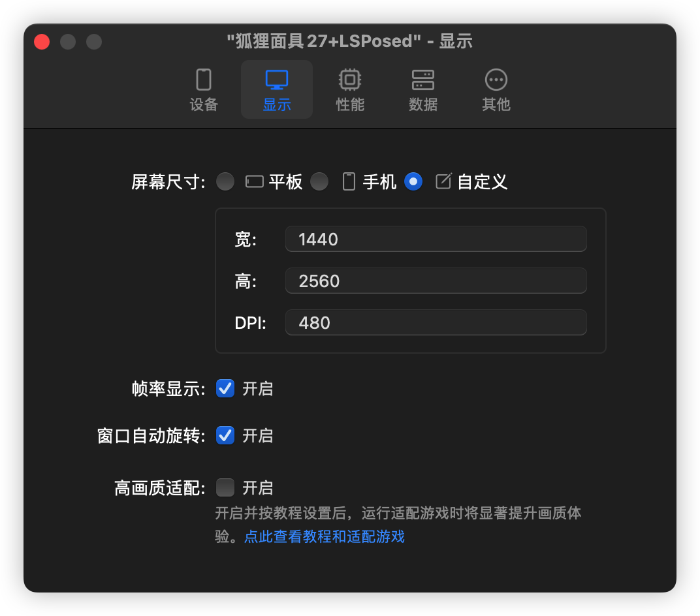Open the 点此查看教程和适配游戏 link

pyautogui.click(x=325, y=536)
